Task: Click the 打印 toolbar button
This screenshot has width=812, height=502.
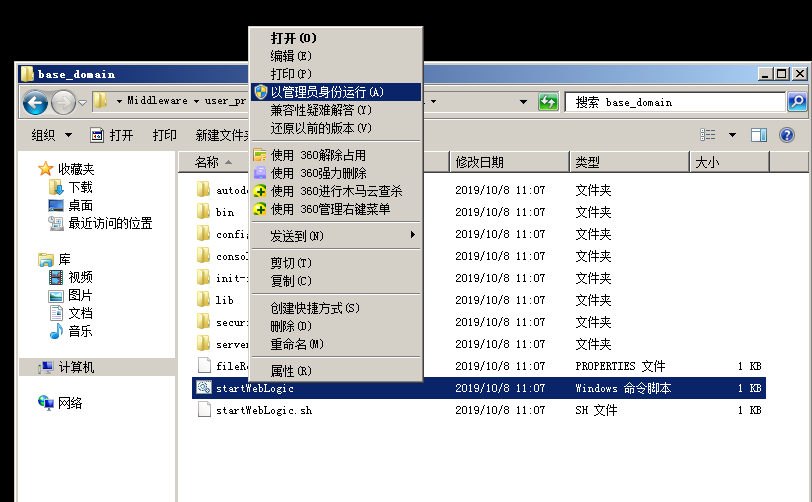Action: pos(165,135)
